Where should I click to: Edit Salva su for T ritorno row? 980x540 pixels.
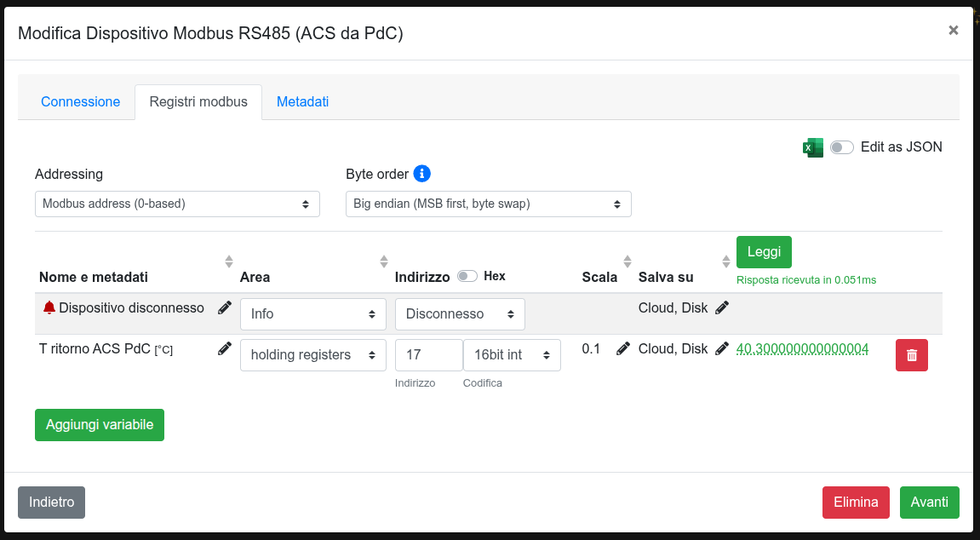pyautogui.click(x=722, y=348)
